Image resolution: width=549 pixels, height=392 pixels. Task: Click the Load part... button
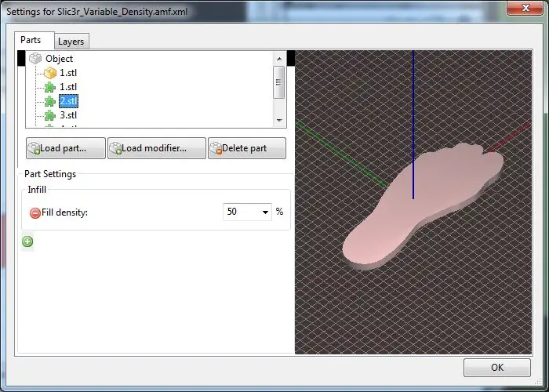pyautogui.click(x=66, y=148)
